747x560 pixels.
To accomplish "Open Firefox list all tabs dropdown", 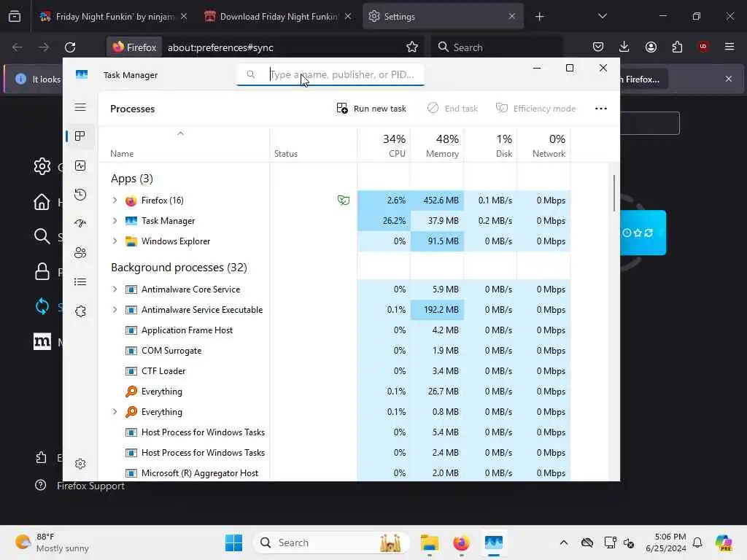I will (x=602, y=16).
